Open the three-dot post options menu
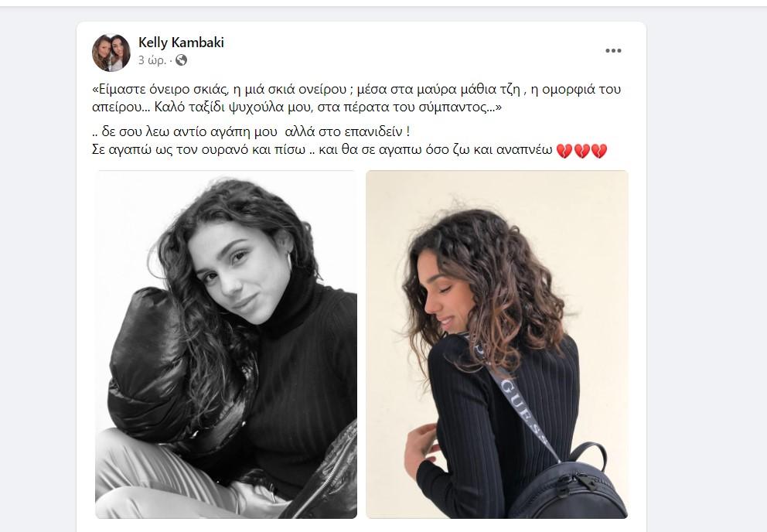Viewport: 767px width, 532px height. 613,51
